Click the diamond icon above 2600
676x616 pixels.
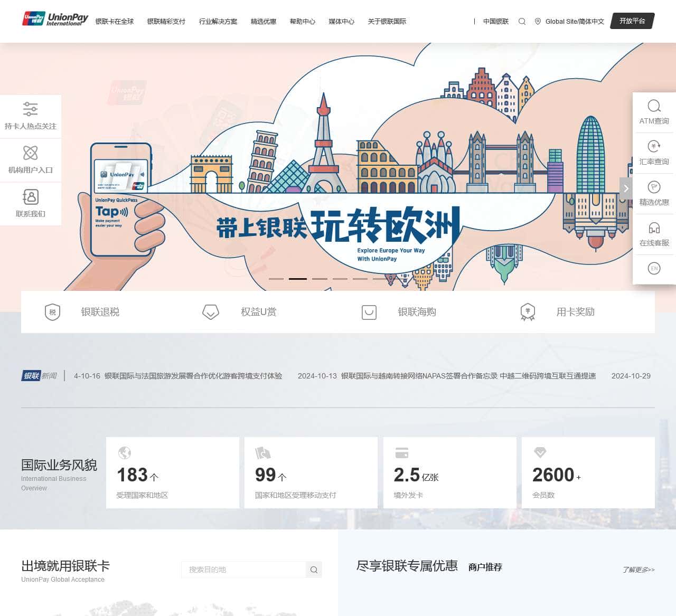(540, 452)
